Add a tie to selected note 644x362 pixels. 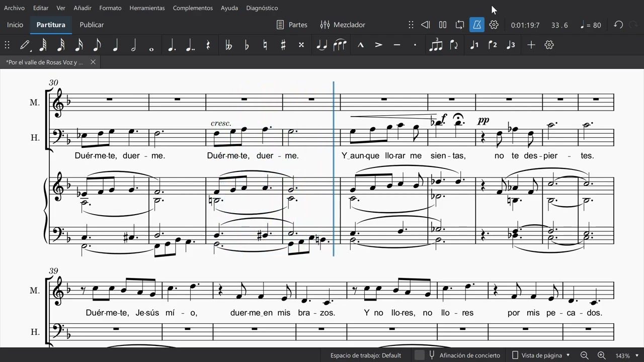[321, 45]
